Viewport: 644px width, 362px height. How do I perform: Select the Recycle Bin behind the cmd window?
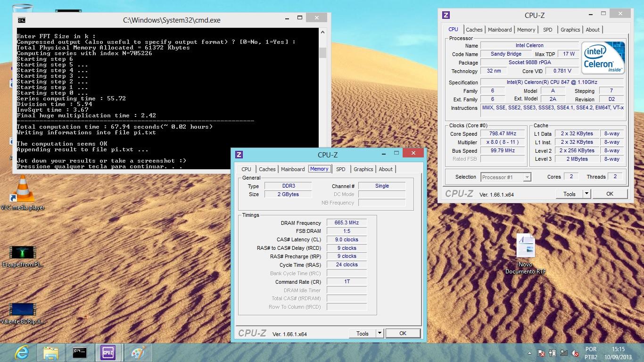(x=22, y=8)
